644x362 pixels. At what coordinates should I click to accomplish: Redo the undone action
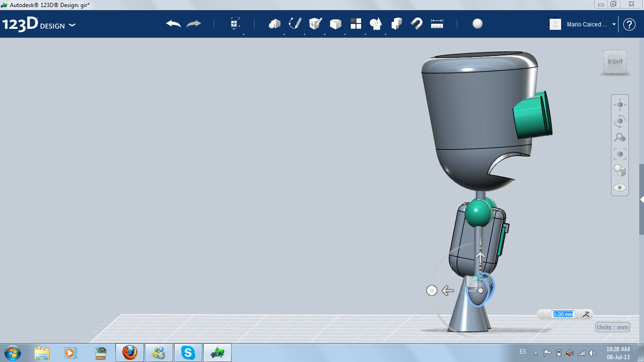click(193, 24)
